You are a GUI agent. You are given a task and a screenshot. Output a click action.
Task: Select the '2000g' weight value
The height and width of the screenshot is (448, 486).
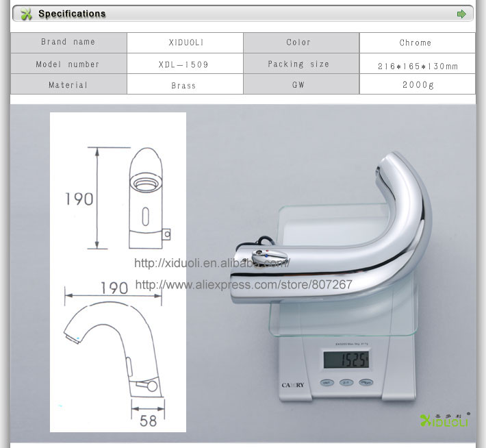click(x=417, y=84)
